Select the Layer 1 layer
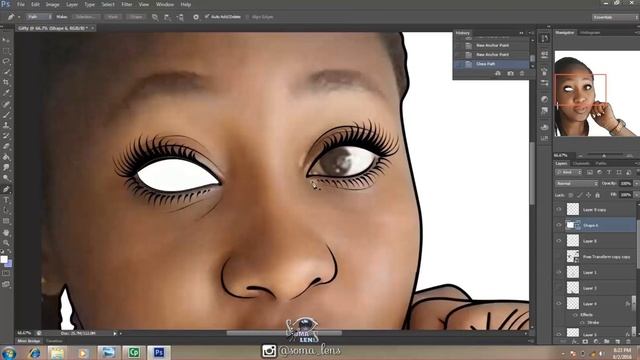Image resolution: width=640 pixels, height=360 pixels. [596, 272]
